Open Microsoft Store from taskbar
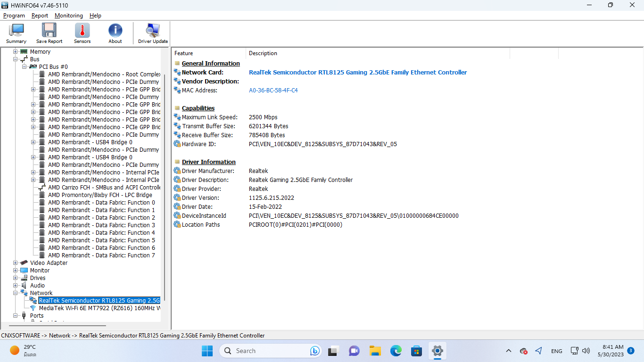The width and height of the screenshot is (644, 362). pyautogui.click(x=416, y=351)
